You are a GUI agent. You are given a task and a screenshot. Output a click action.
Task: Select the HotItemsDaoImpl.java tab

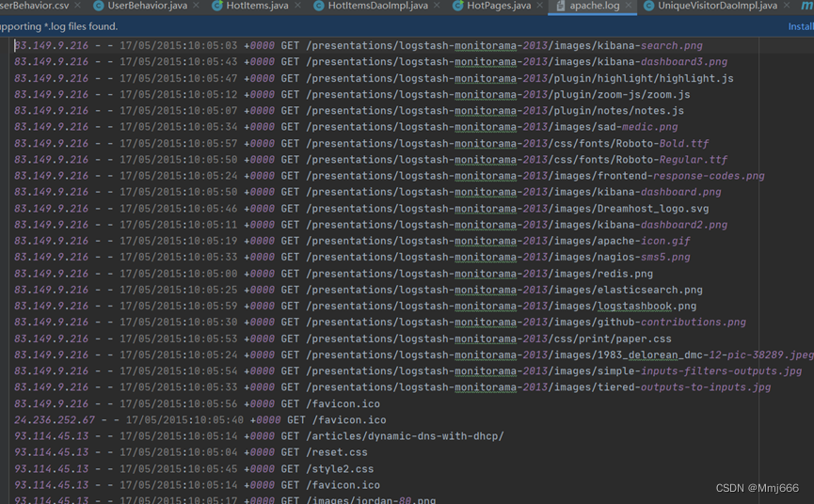(x=377, y=6)
